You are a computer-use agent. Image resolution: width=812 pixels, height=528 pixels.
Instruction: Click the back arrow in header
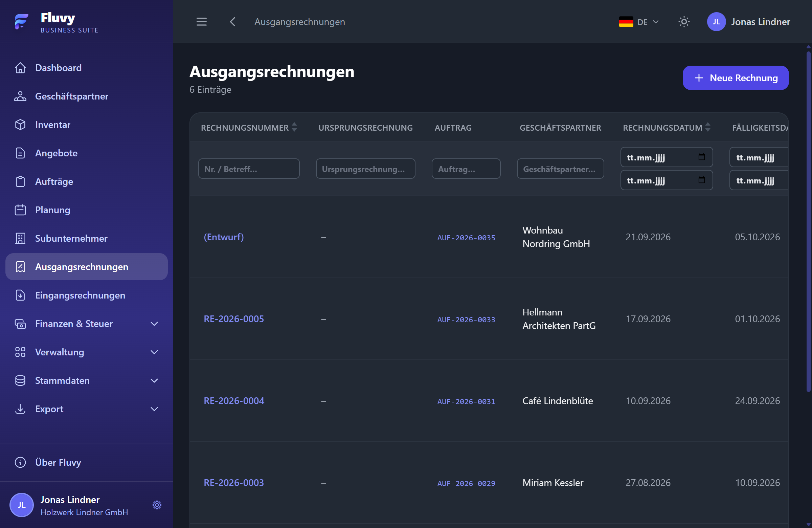point(233,22)
